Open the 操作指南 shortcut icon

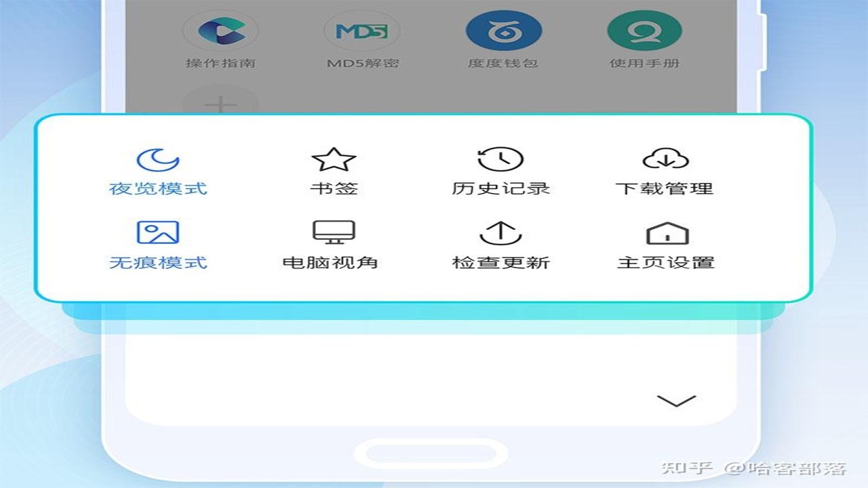pyautogui.click(x=221, y=30)
